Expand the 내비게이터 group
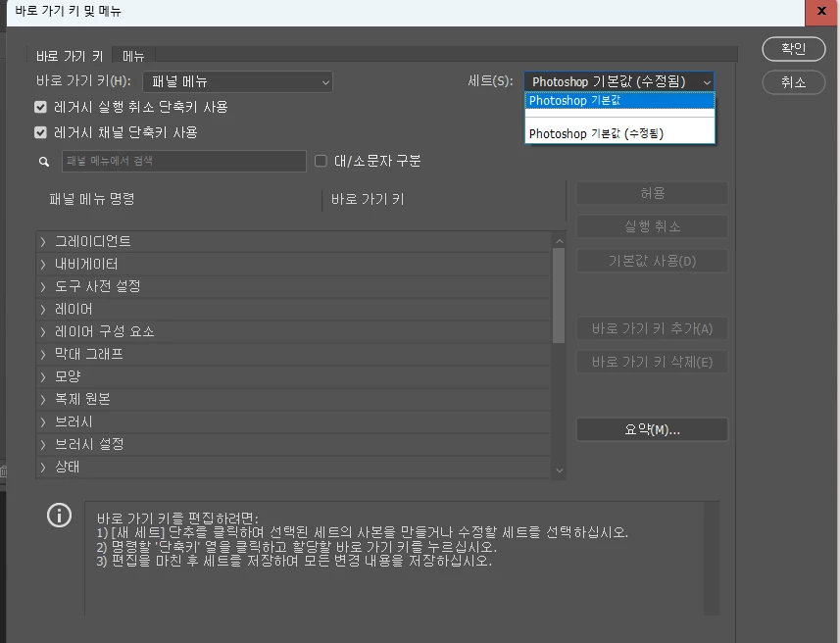This screenshot has height=643, width=840. [x=43, y=265]
